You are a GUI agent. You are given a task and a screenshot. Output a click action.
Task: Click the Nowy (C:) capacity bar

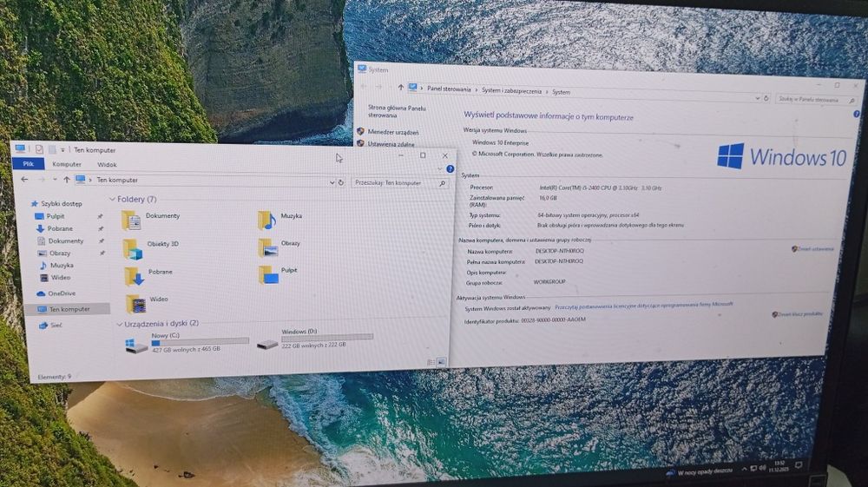click(201, 343)
